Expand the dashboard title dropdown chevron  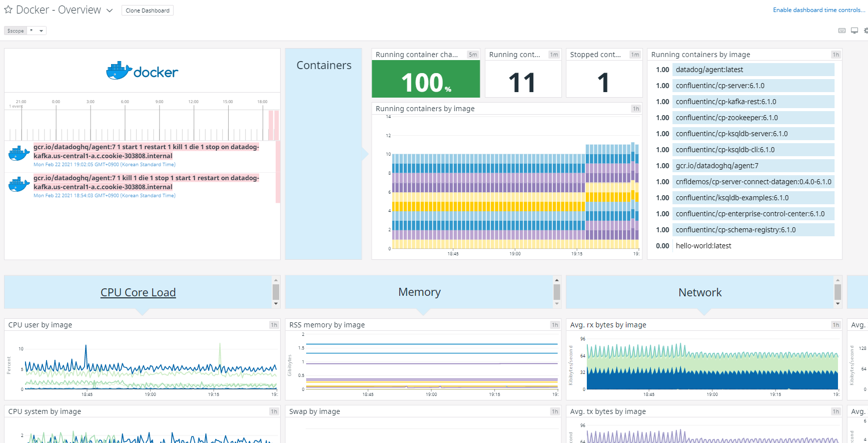click(110, 11)
